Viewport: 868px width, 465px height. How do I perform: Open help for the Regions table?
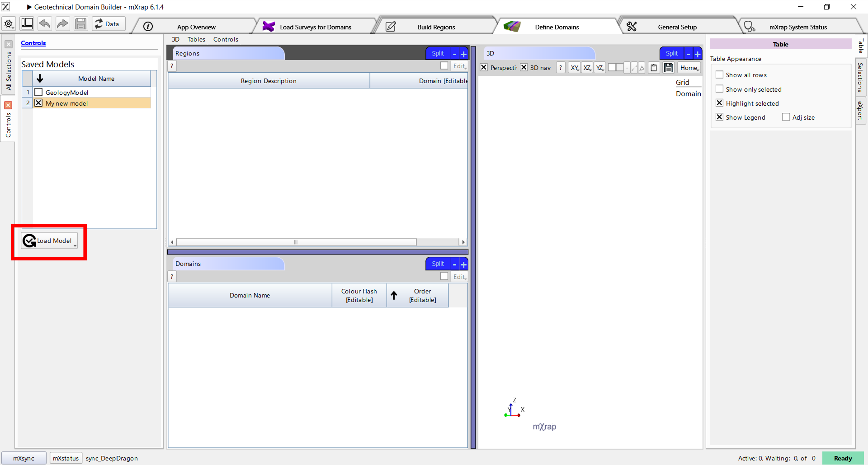tap(172, 66)
